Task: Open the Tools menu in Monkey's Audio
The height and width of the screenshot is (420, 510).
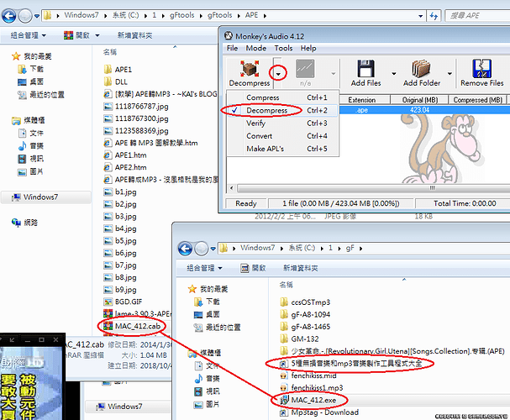Action: tap(285, 49)
